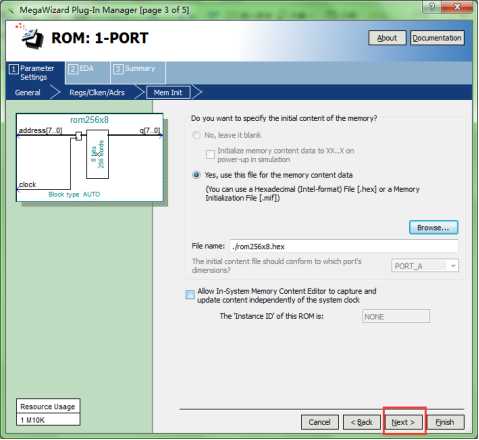The height and width of the screenshot is (440, 479).
Task: Click the address[7..0] port label
Action: pos(40,130)
